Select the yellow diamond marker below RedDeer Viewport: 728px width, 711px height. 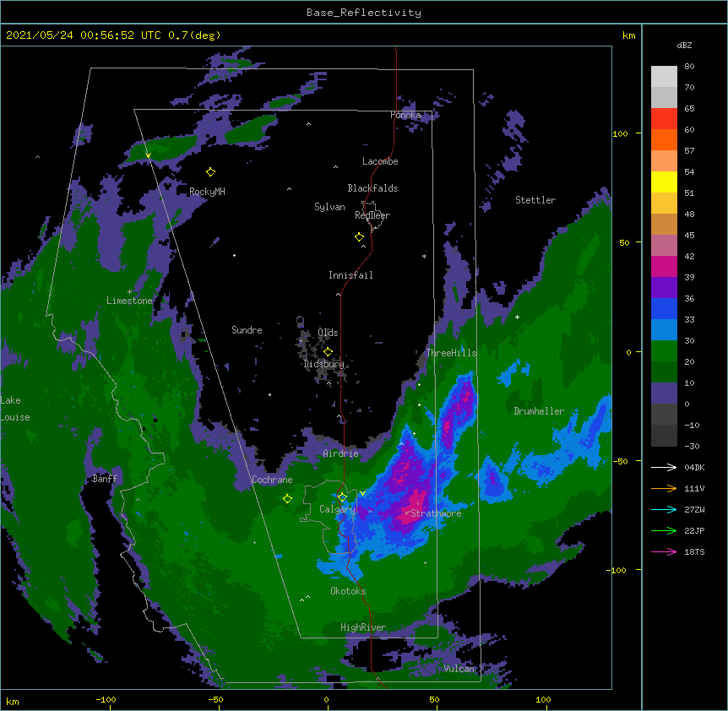(360, 237)
